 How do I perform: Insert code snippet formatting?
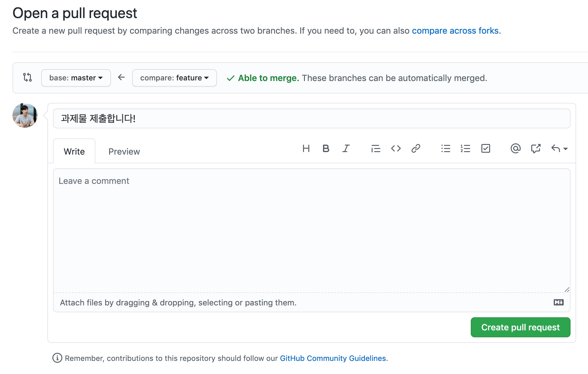396,149
